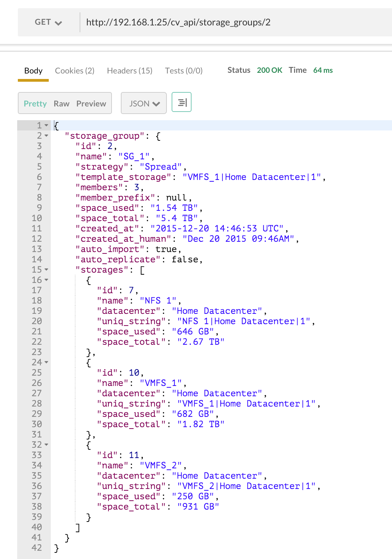Fold the VMFS_1 storage object at line 24
Image resolution: width=392 pixels, height=559 pixels.
46,362
